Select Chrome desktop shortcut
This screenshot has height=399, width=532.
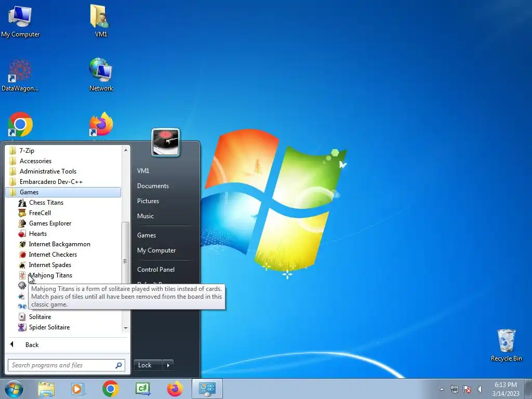tap(20, 125)
